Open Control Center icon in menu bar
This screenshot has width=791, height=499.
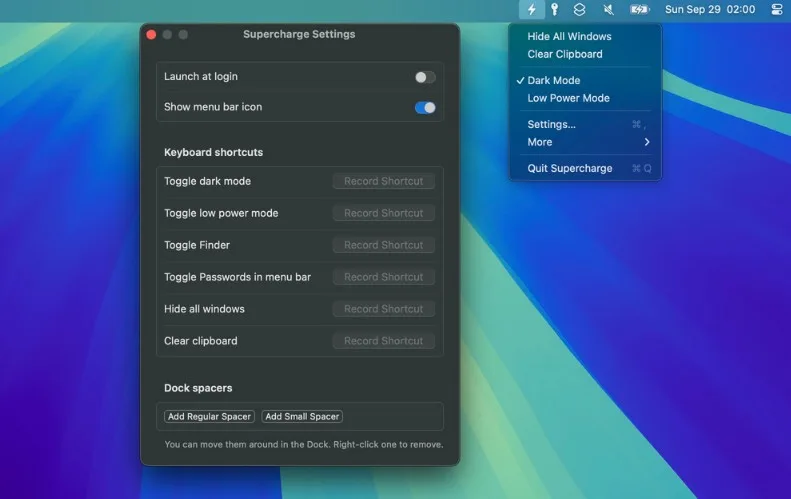pos(777,9)
